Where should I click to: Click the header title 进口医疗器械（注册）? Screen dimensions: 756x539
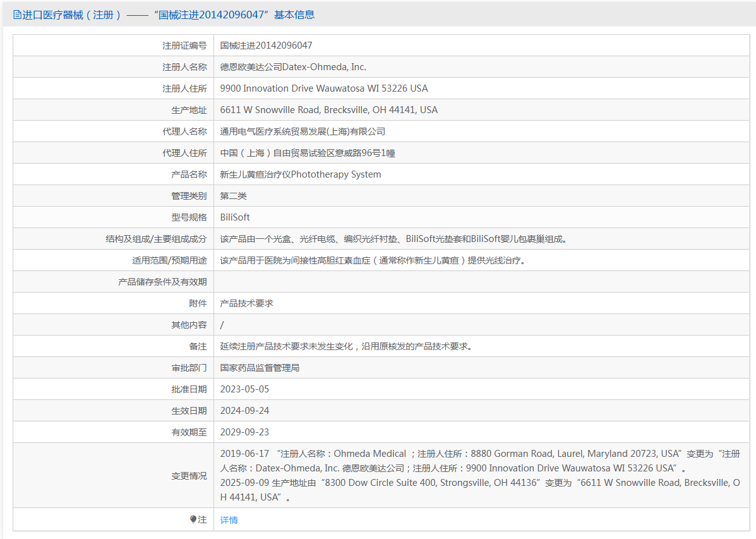[72, 15]
